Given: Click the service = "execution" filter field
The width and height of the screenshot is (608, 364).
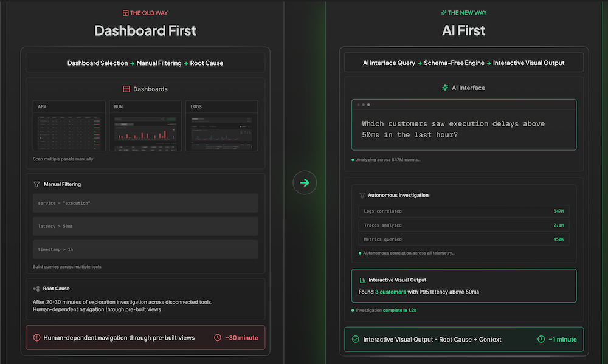Looking at the screenshot, I should coord(145,203).
